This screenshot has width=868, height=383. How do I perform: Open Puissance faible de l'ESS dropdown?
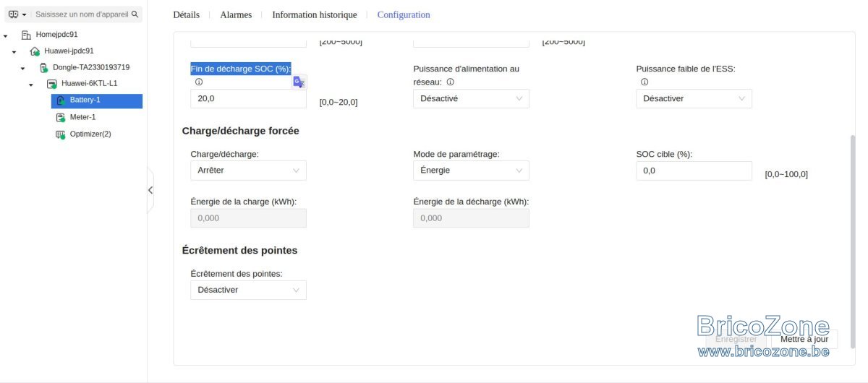(x=694, y=98)
